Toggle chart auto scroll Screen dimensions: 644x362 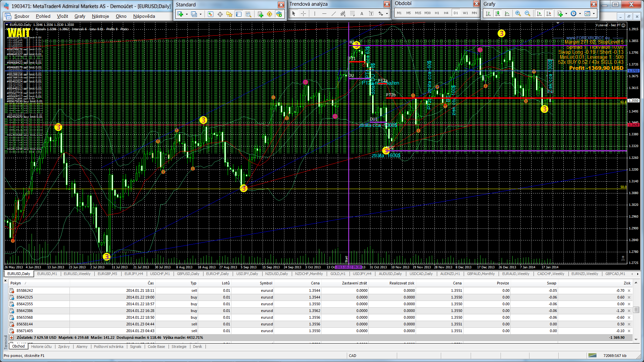tap(539, 13)
